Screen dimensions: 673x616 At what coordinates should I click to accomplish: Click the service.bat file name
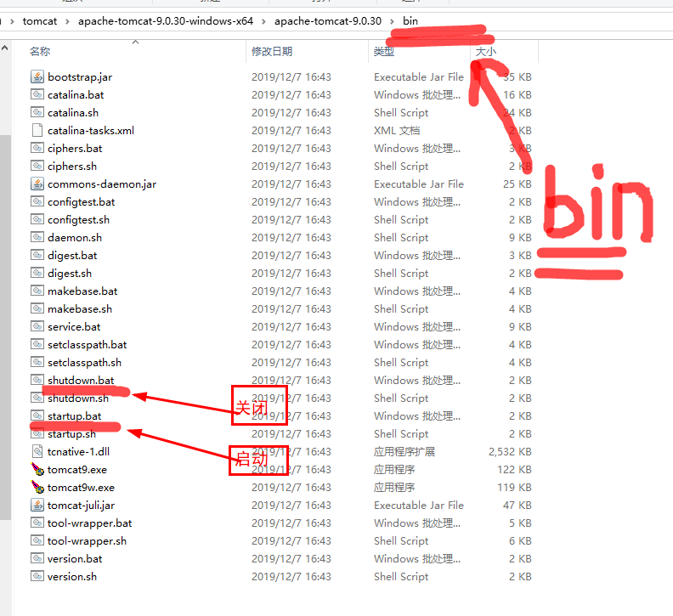(74, 327)
